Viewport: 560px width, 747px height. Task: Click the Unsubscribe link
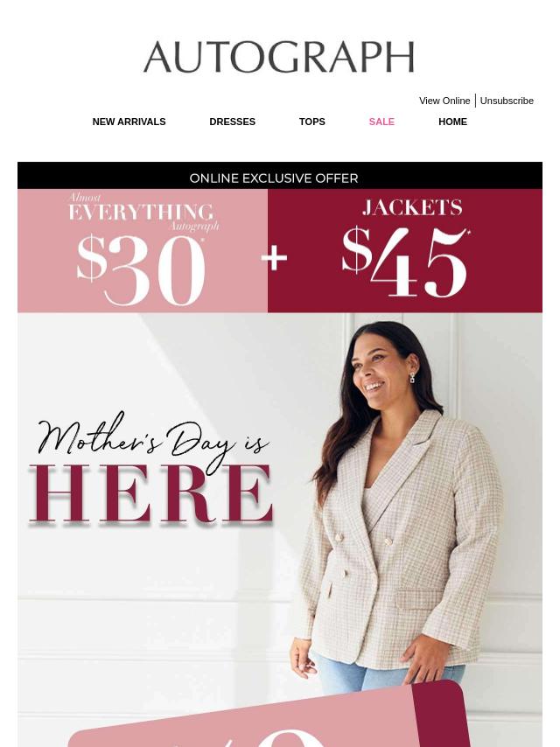(506, 101)
